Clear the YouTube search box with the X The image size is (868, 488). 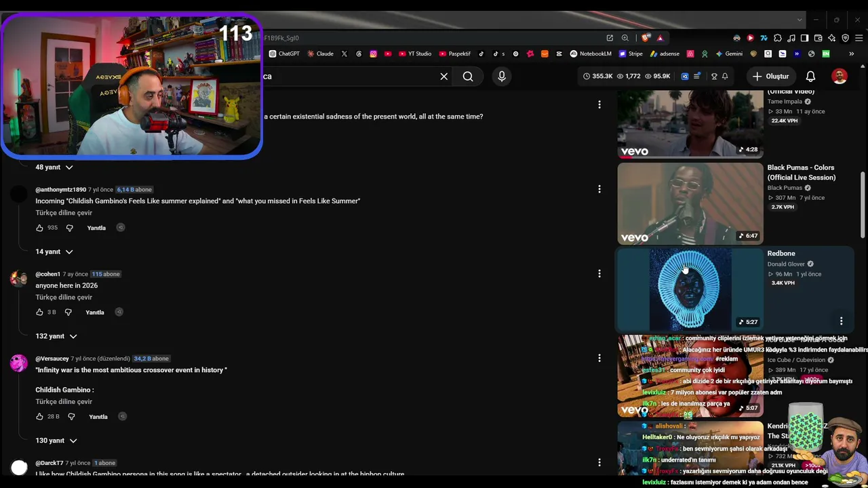tap(444, 77)
